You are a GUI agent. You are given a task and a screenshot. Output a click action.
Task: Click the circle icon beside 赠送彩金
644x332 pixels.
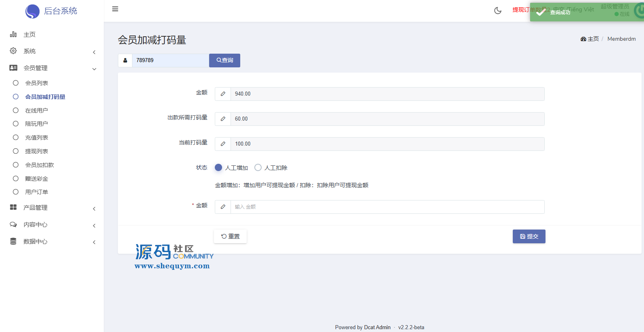pos(16,178)
